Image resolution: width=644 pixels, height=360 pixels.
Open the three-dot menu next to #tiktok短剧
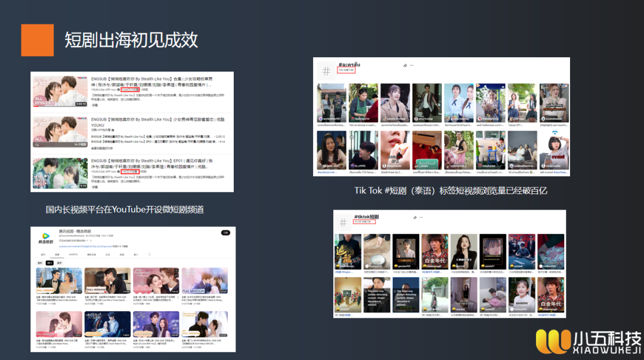(422, 217)
